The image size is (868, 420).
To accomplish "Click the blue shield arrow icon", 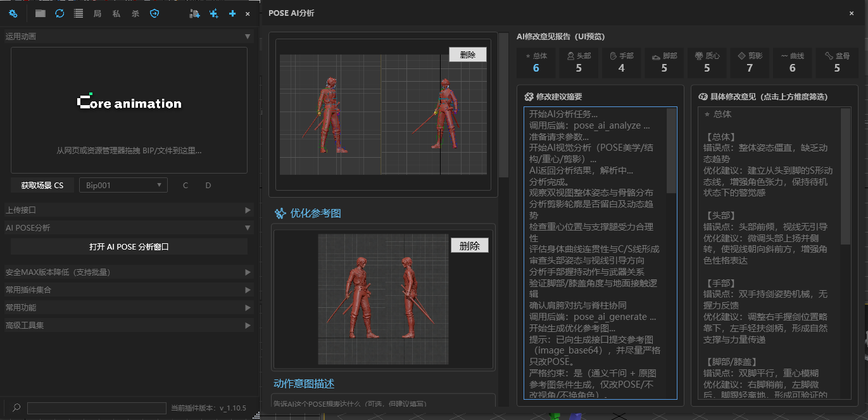I will [154, 13].
